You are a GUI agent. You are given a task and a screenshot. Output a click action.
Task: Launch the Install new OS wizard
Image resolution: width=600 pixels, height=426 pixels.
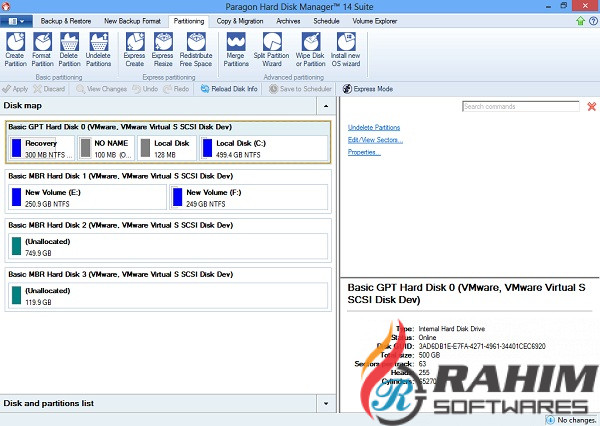tap(346, 49)
